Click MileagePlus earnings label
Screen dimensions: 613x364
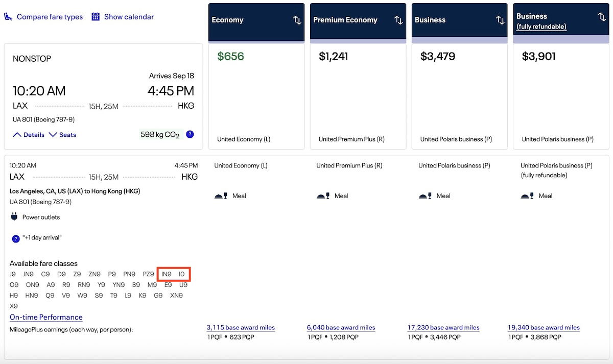71,330
